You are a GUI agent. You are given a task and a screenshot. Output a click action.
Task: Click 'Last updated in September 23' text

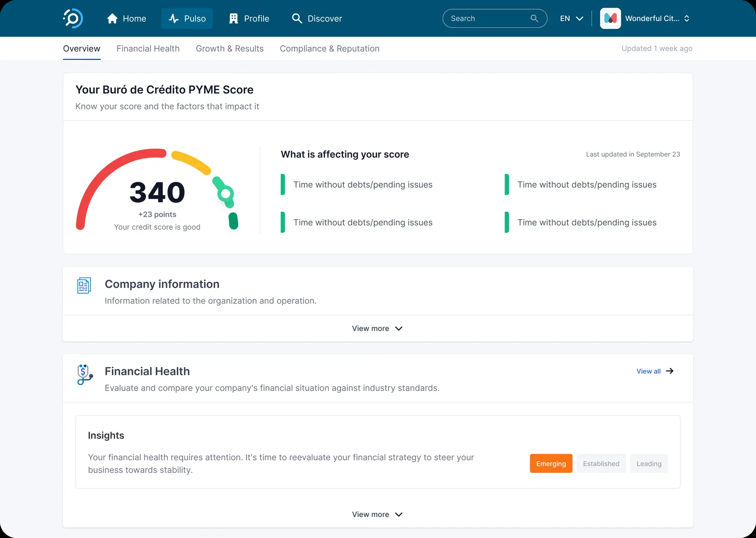633,154
